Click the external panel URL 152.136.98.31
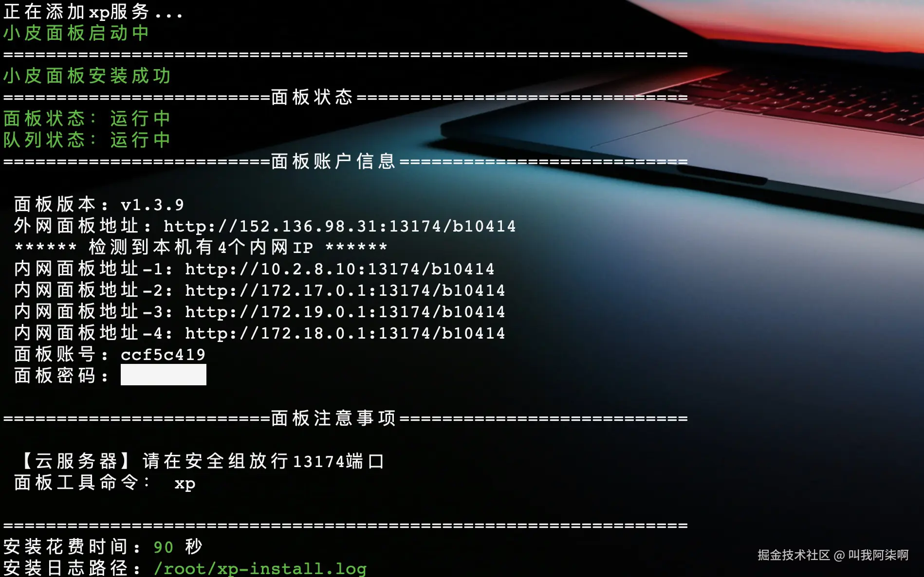 [x=340, y=226]
